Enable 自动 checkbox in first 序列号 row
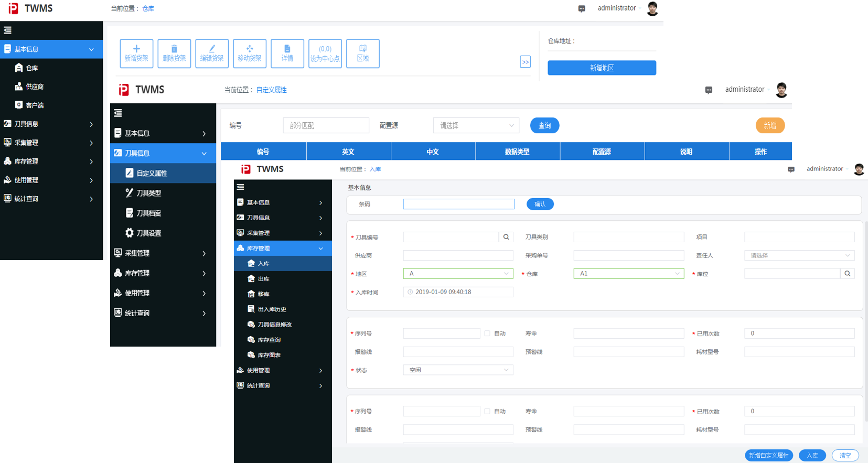Image resolution: width=868 pixels, height=463 pixels. (x=487, y=333)
